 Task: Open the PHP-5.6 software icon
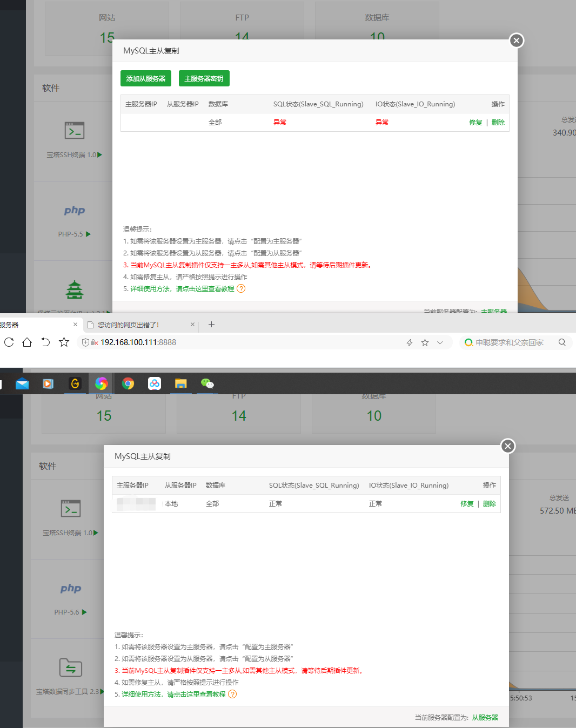tap(71, 589)
